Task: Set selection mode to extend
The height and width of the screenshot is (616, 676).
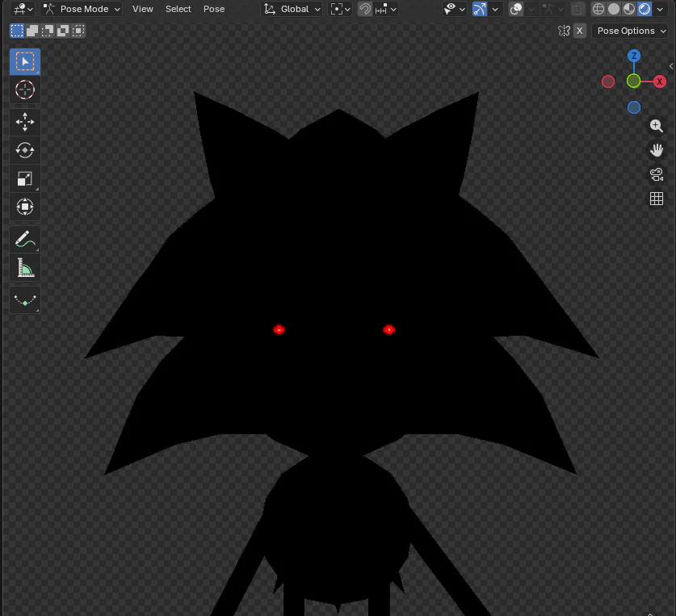Action: (32, 31)
